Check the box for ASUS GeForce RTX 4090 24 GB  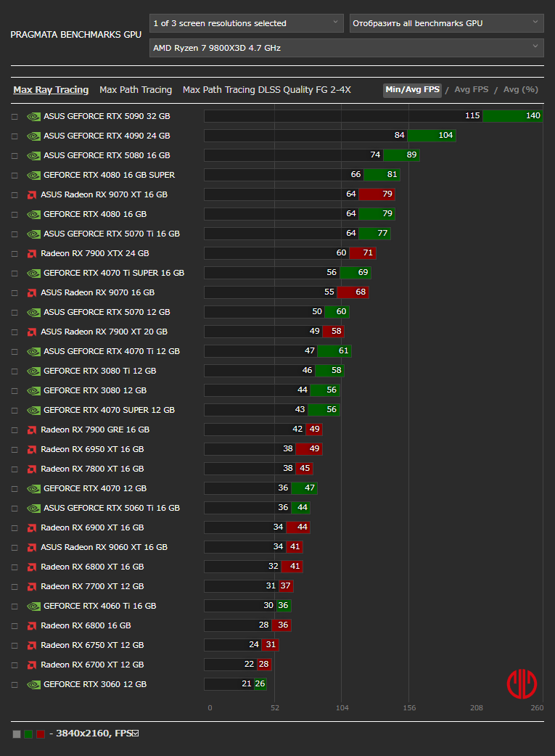click(15, 136)
